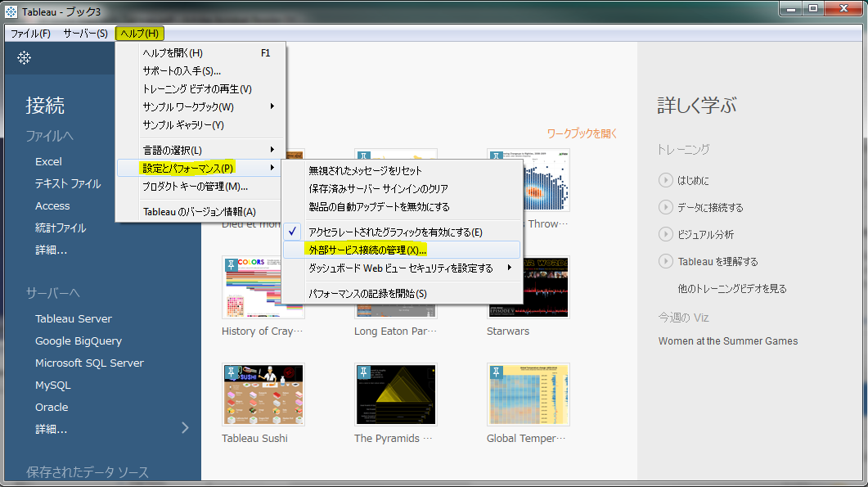Viewport: 868px width, 487px height.
Task: Connect to Oracle
Action: (52, 408)
